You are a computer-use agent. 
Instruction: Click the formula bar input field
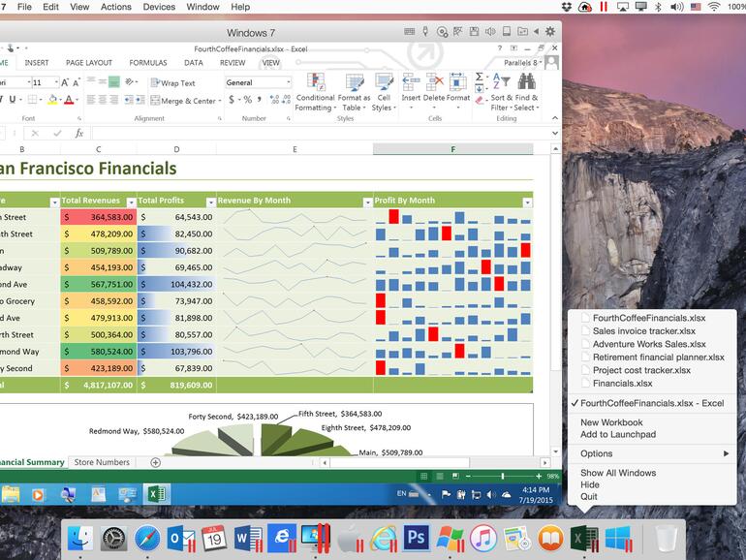coord(321,134)
